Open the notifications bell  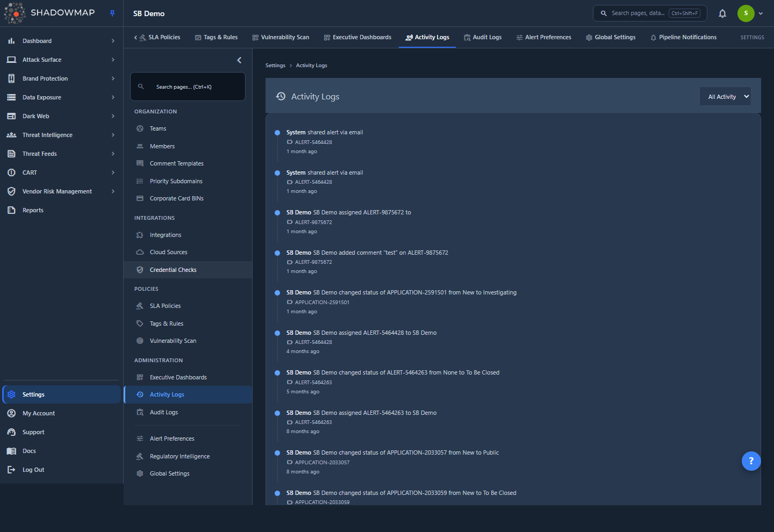click(x=722, y=13)
